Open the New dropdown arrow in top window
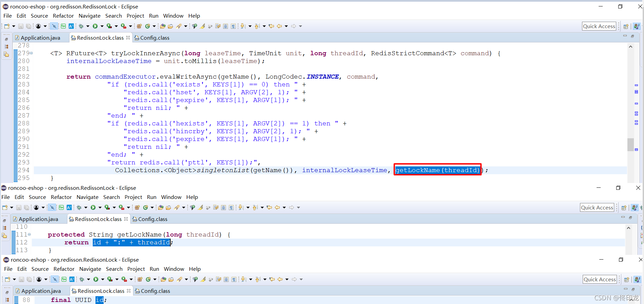Screen dimensions: 644x304 pyautogui.click(x=14, y=26)
